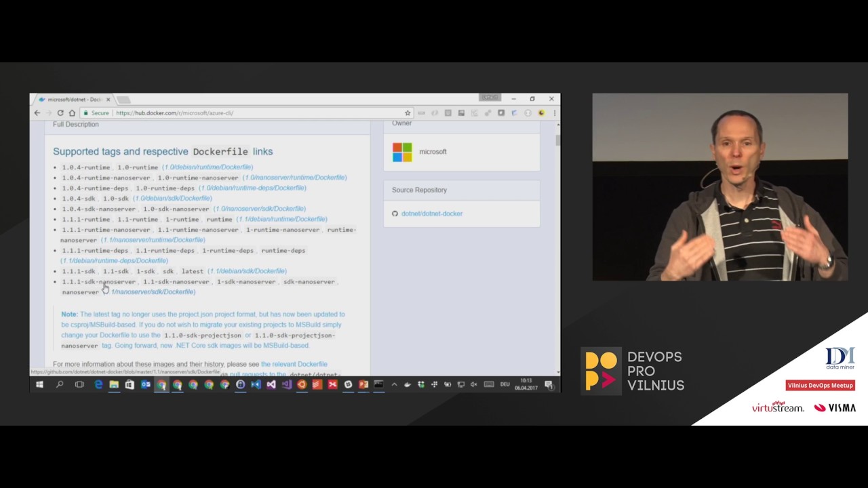Click the GitHub icon beside dotnet-docker
This screenshot has height=488, width=868.
point(395,213)
